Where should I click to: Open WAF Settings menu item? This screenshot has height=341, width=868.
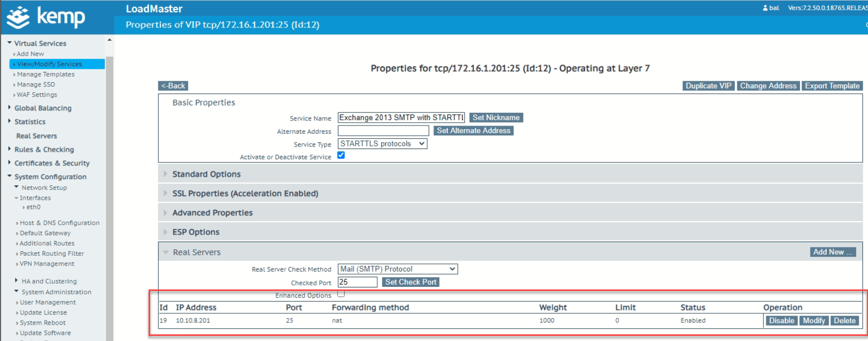(37, 95)
